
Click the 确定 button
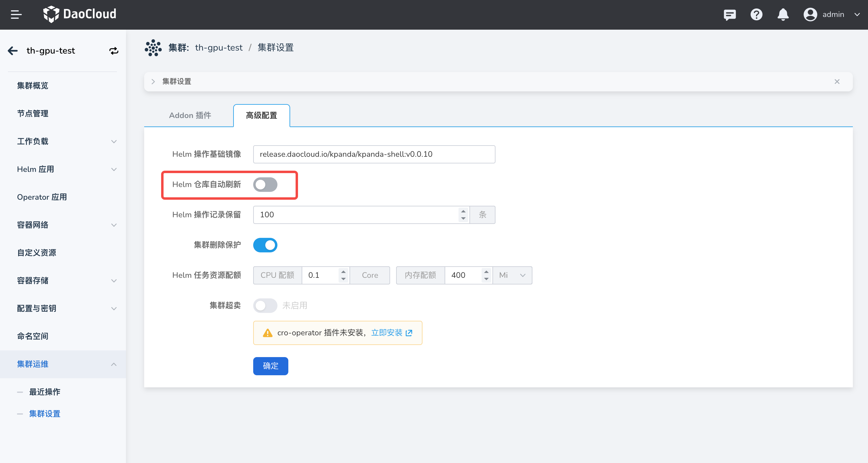[x=270, y=366]
